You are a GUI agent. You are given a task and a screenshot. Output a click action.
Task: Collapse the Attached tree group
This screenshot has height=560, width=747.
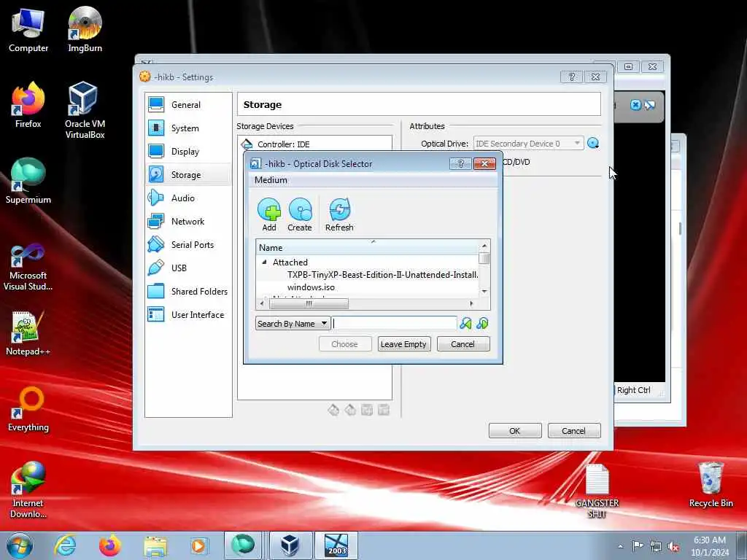[264, 262]
